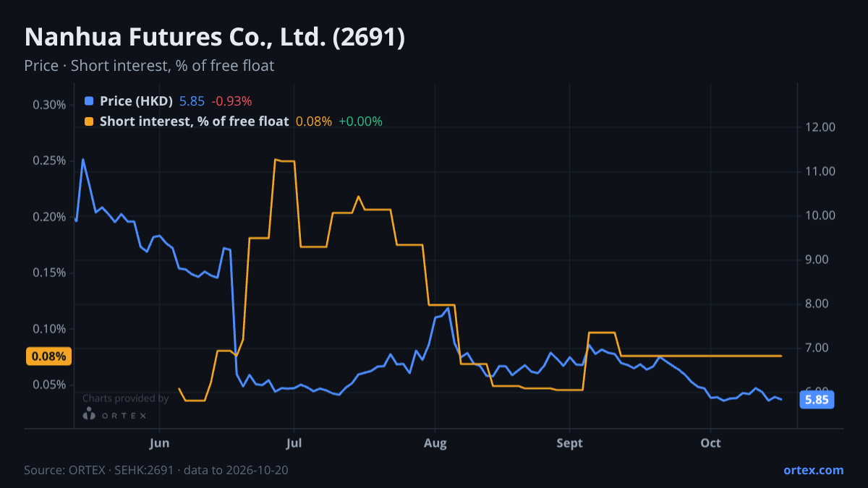Toggle Short interest, % of free float legend

[x=194, y=121]
